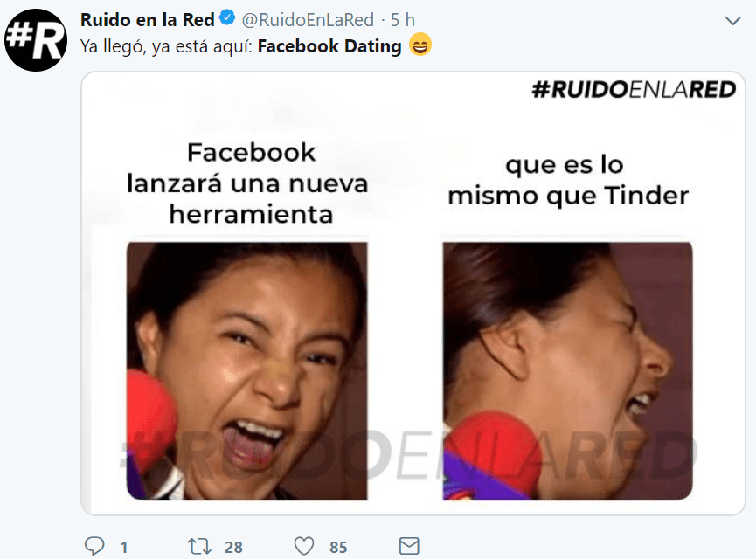Image resolution: width=756 pixels, height=559 pixels.
Task: Click the grinning emoji in the tweet
Action: [x=420, y=45]
